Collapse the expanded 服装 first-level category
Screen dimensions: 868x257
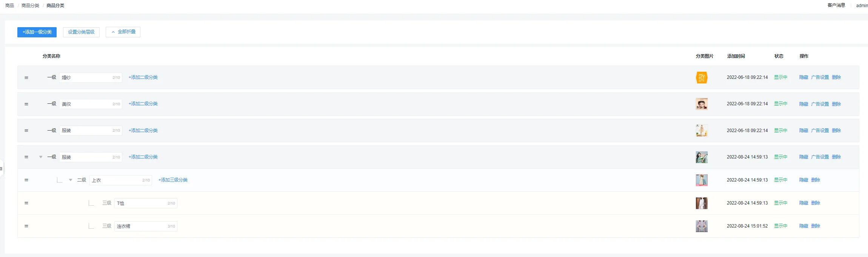41,157
